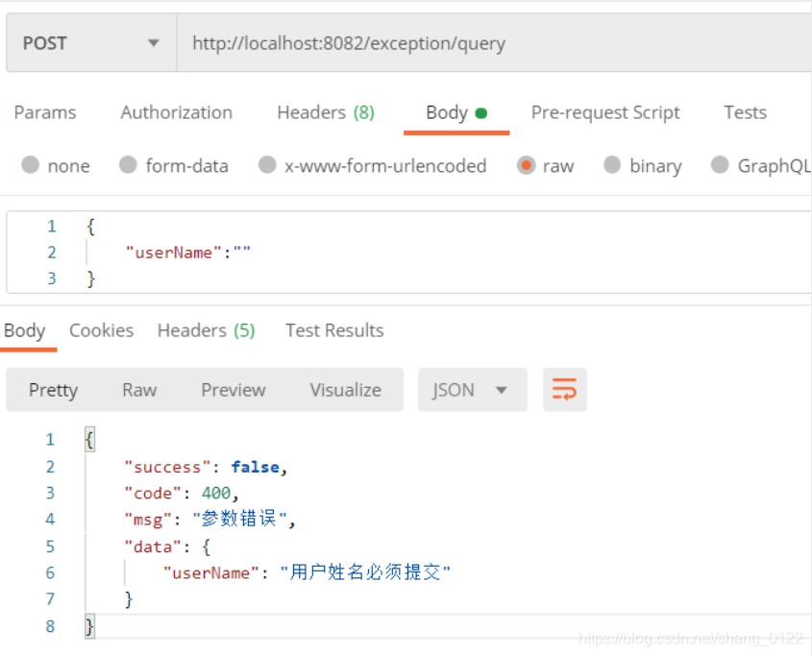
Task: Switch response view to Raw
Action: [x=139, y=390]
